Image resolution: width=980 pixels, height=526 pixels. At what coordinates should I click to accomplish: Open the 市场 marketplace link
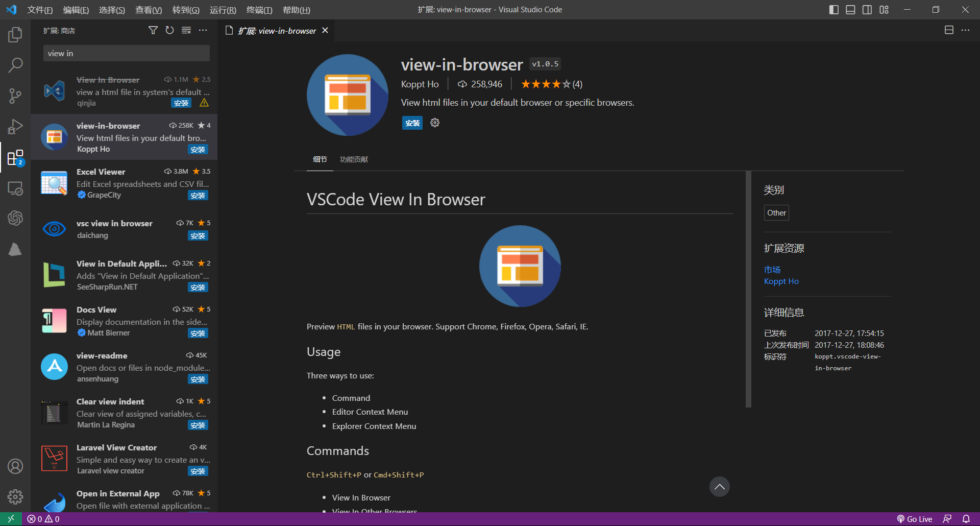(772, 270)
